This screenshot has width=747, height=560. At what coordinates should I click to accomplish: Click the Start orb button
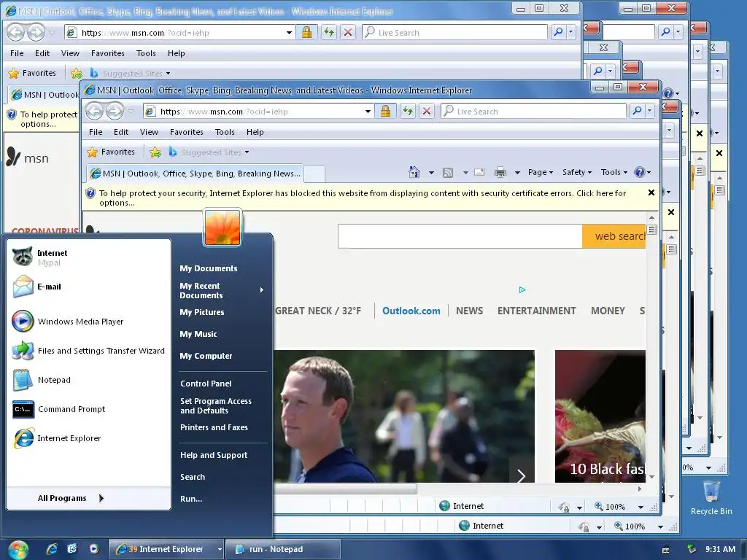pos(18,550)
